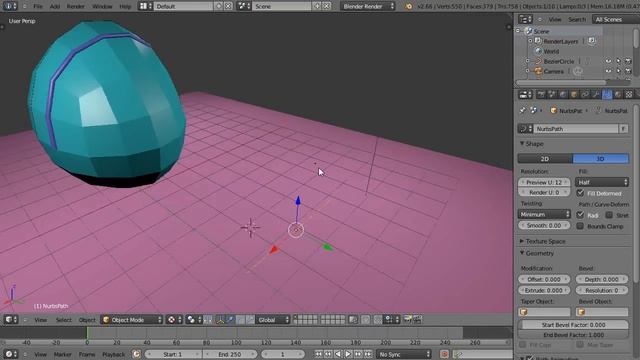
Task: Open the Twisting Minimum dropdown
Action: pyautogui.click(x=544, y=214)
